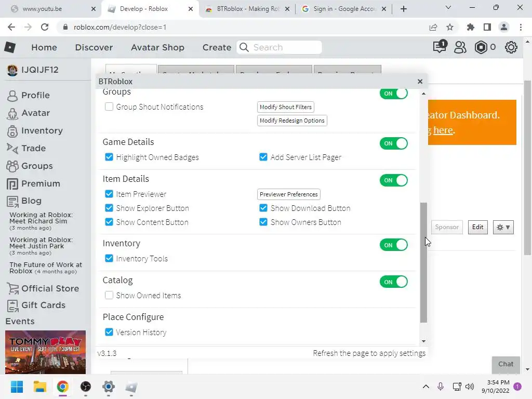Toggle the browser side panel icon
The image size is (532, 399).
[487, 27]
